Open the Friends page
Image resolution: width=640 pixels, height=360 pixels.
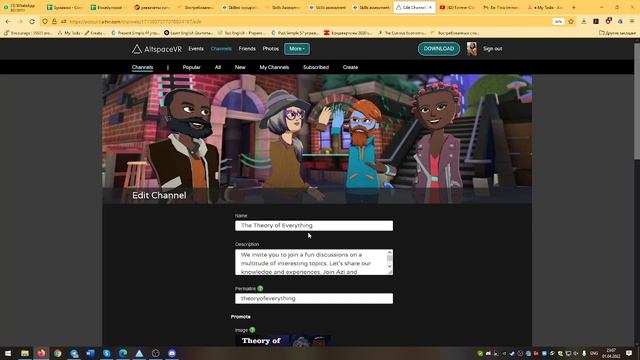pos(247,49)
